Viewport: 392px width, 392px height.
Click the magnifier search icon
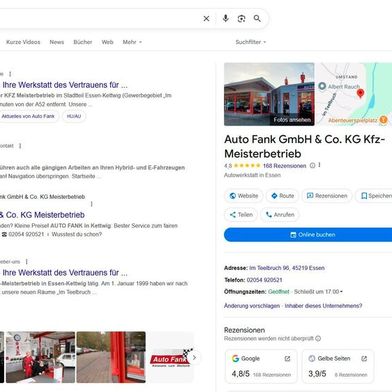[257, 18]
